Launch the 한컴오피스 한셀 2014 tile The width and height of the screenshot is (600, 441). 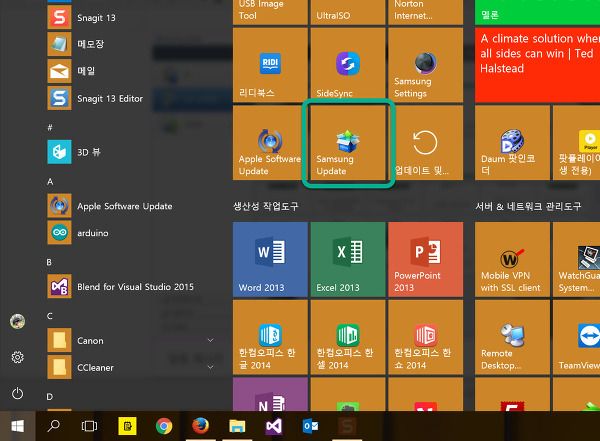(x=348, y=337)
